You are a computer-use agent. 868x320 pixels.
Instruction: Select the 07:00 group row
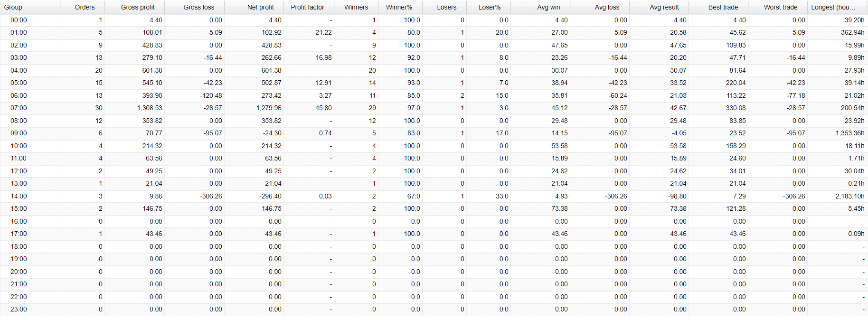(434, 108)
